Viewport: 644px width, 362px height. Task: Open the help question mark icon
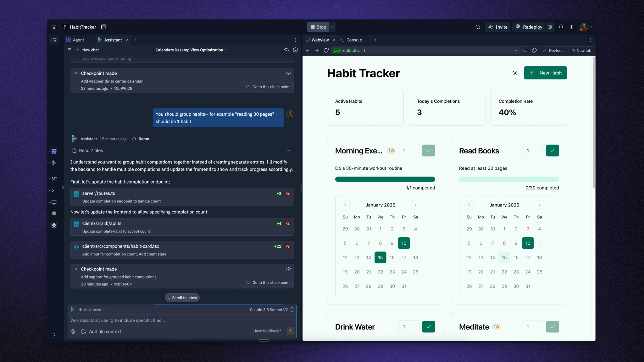point(54,336)
